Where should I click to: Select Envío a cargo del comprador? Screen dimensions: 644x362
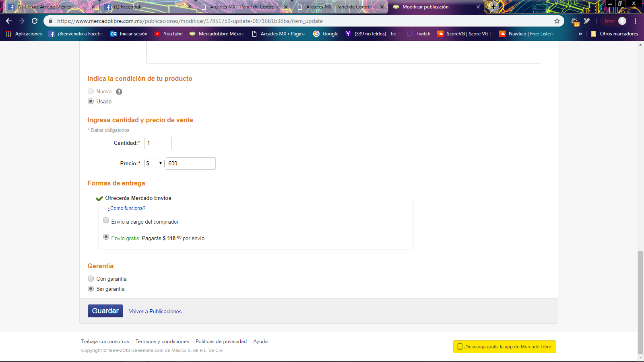(106, 220)
